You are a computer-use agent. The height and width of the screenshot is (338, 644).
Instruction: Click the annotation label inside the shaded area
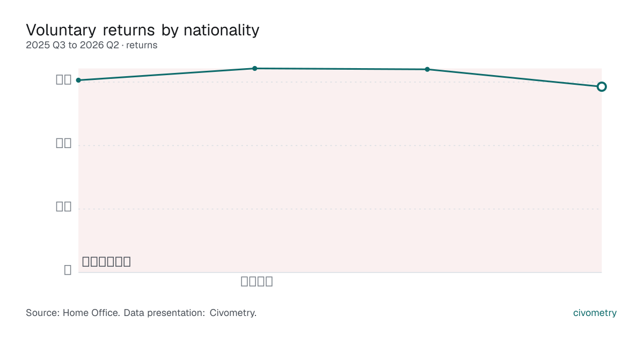coord(107,262)
